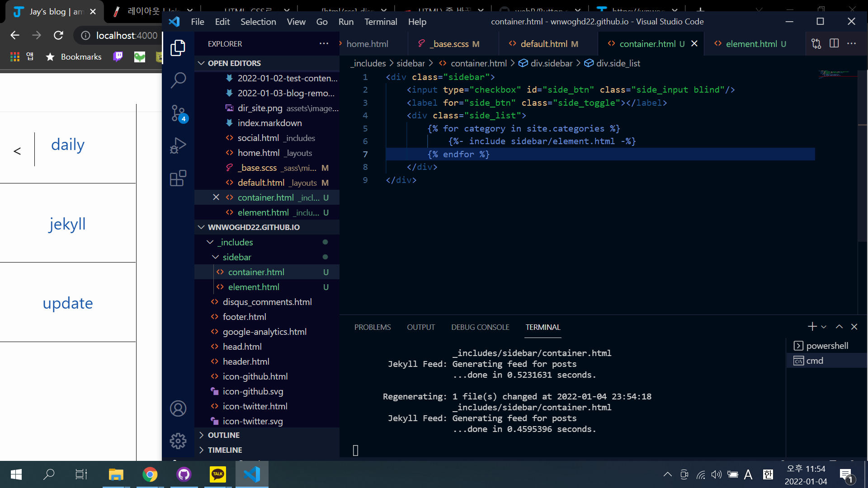Open the Extensions view
868x488 pixels.
coord(178,178)
